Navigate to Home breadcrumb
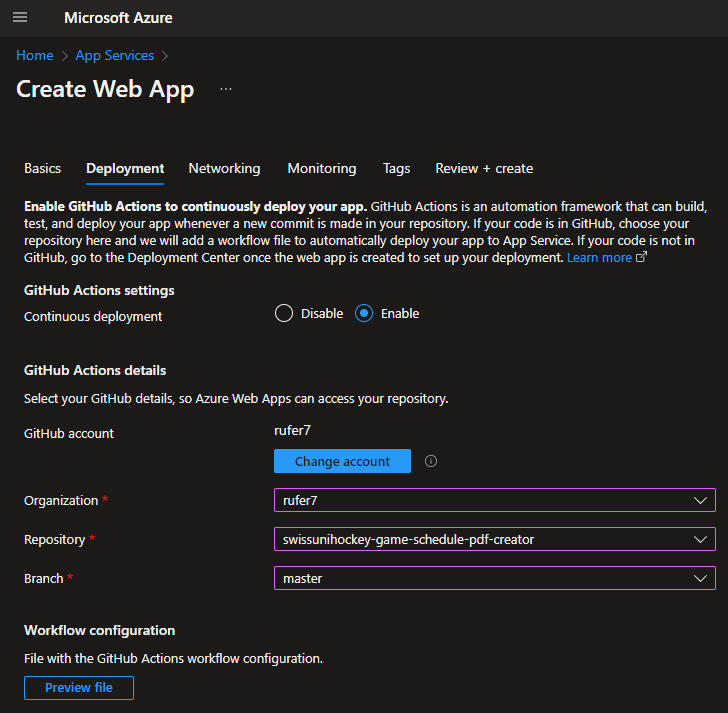The width and height of the screenshot is (728, 713). pyautogui.click(x=34, y=55)
